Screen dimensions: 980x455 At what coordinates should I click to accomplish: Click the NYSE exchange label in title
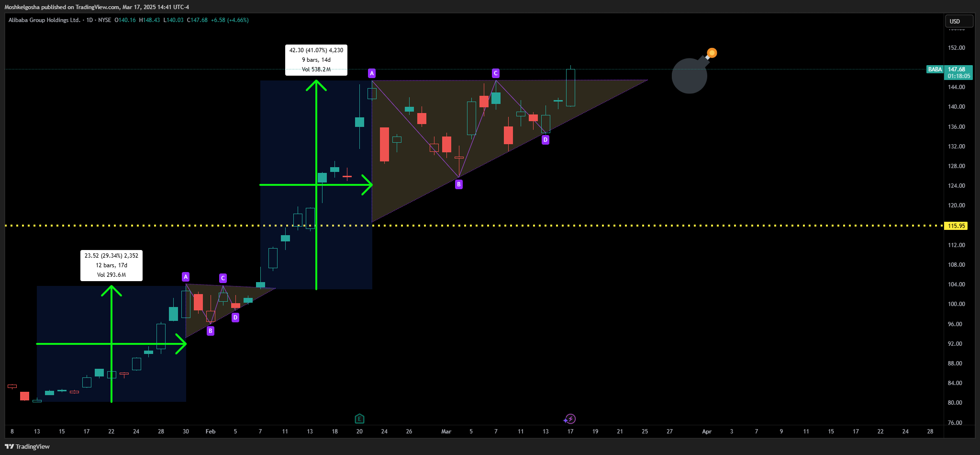click(x=104, y=20)
